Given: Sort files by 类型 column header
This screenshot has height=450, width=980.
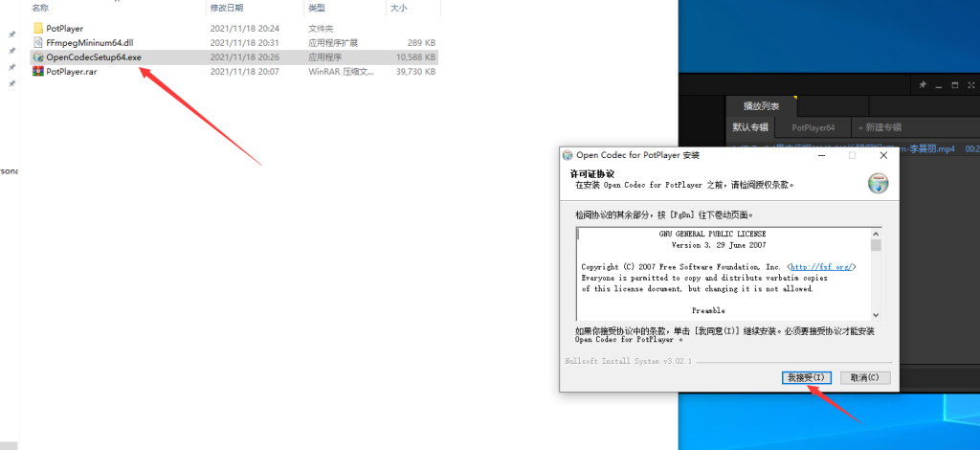Looking at the screenshot, I should pyautogui.click(x=316, y=8).
